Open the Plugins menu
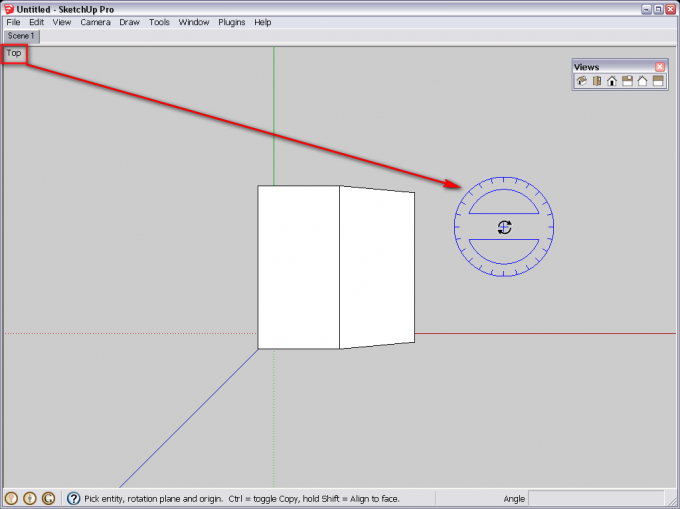This screenshot has height=509, width=680. pos(231,22)
